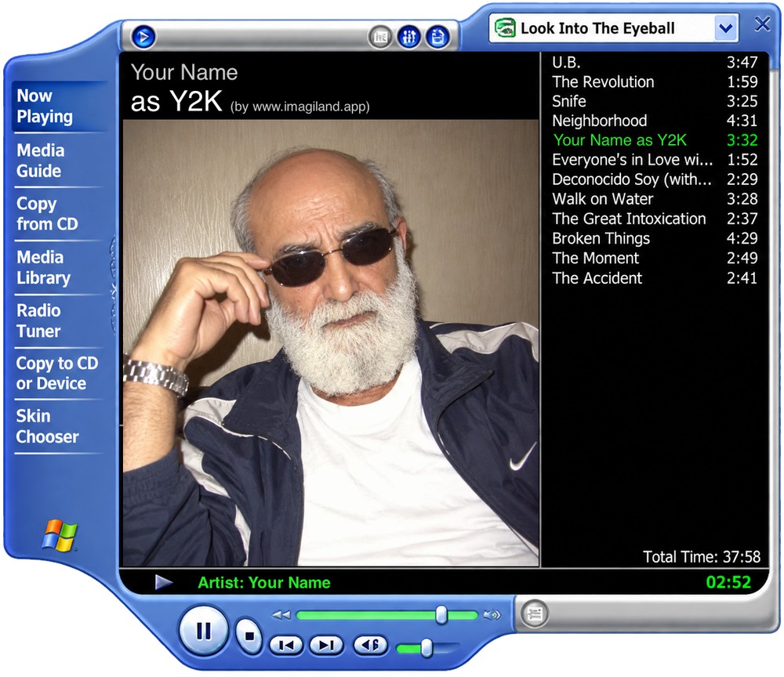The height and width of the screenshot is (677, 784).
Task: Select The Moment in the playlist
Action: tap(655, 259)
